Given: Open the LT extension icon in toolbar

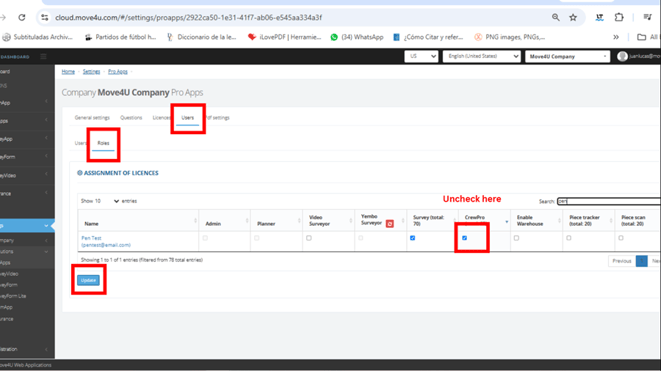Looking at the screenshot, I should point(599,17).
